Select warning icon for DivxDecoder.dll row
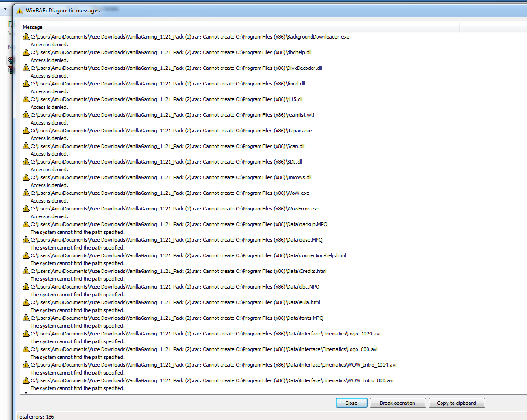Image resolution: width=527 pixels, height=420 pixels. pyautogui.click(x=26, y=68)
